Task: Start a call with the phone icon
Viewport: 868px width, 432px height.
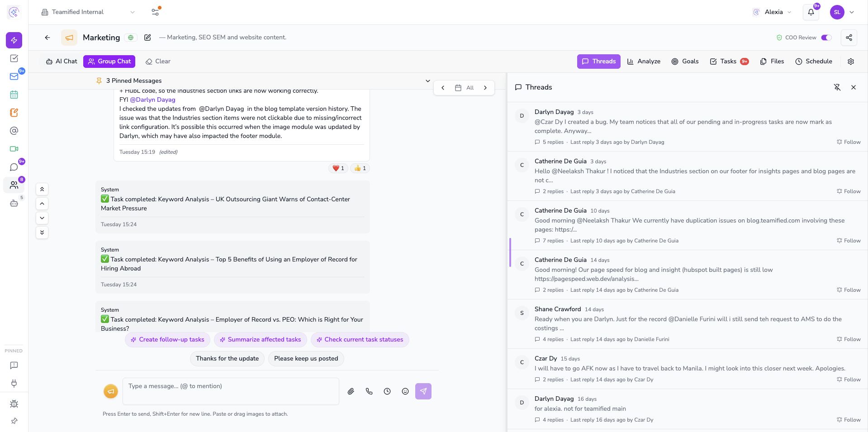Action: click(x=369, y=391)
